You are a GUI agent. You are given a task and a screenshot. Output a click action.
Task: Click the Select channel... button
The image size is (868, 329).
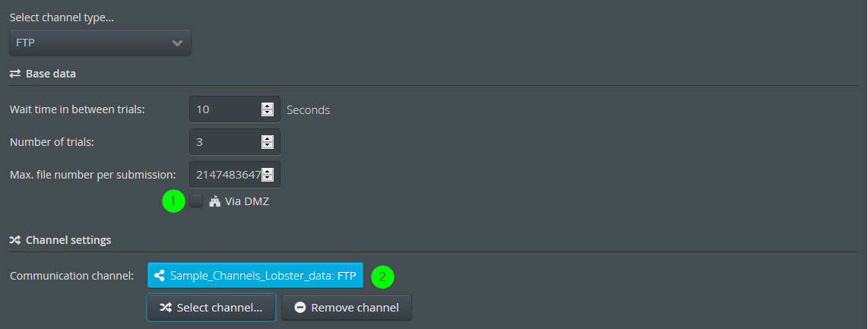click(x=211, y=308)
